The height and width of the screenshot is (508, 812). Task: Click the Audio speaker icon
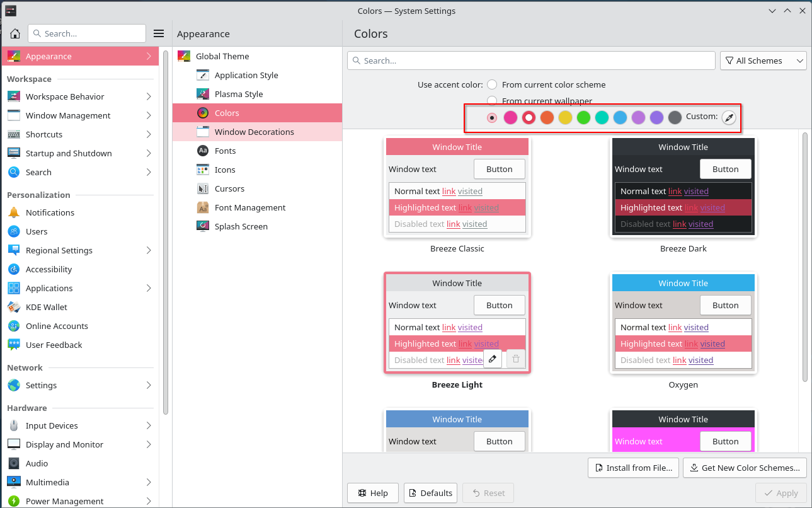(x=14, y=463)
